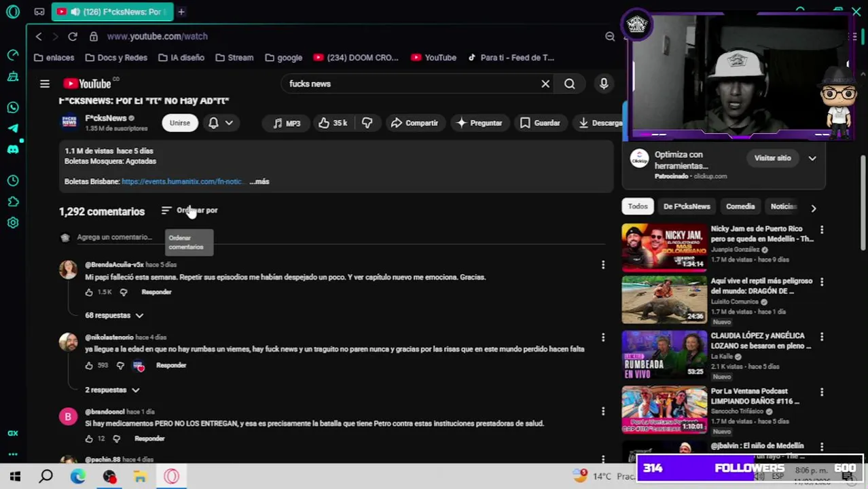Open YouTube hamburger guide menu
This screenshot has width=868, height=489.
click(45, 84)
